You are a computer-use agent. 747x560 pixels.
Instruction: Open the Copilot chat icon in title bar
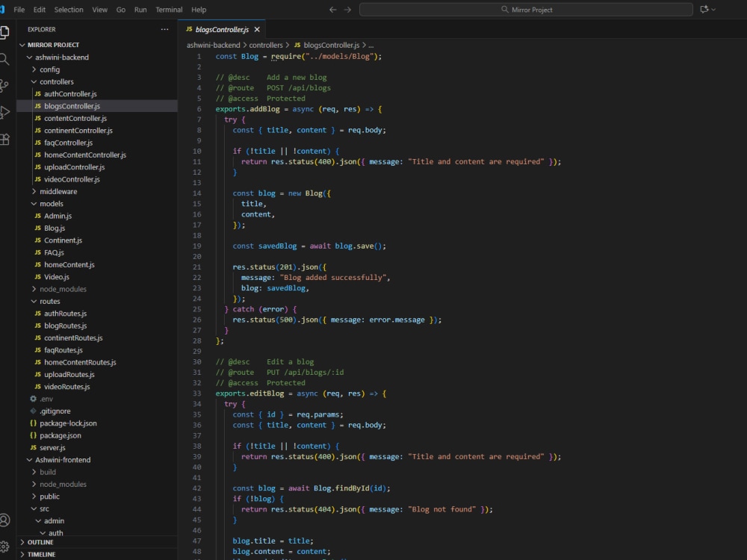point(704,10)
